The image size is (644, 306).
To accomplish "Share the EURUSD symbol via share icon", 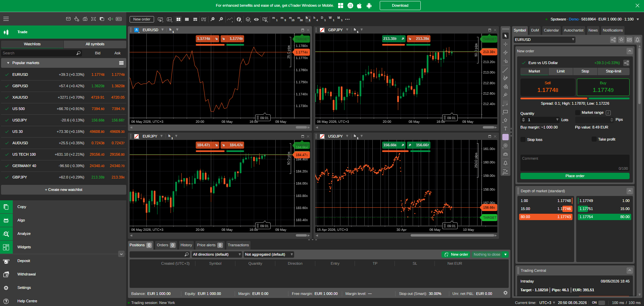I will click(613, 40).
